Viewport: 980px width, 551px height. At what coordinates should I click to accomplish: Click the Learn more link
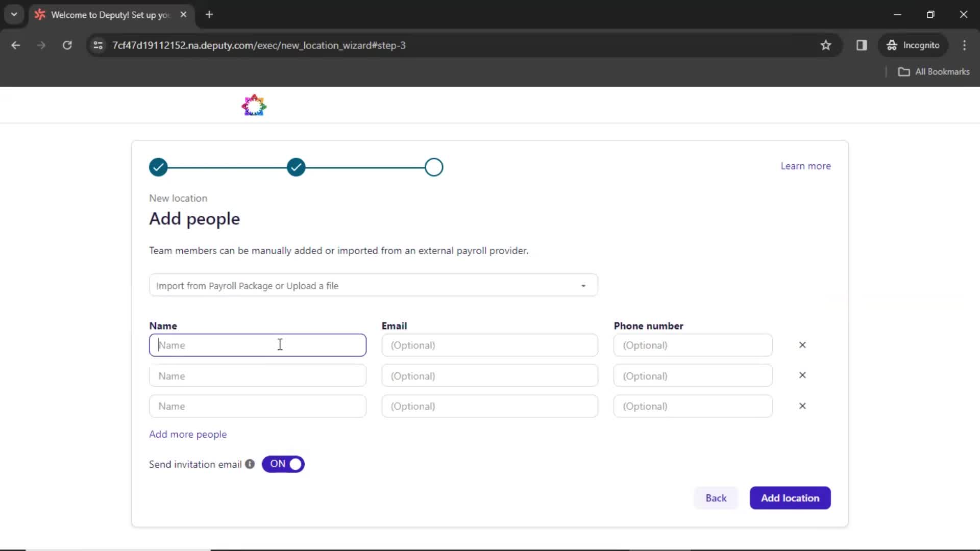(806, 165)
